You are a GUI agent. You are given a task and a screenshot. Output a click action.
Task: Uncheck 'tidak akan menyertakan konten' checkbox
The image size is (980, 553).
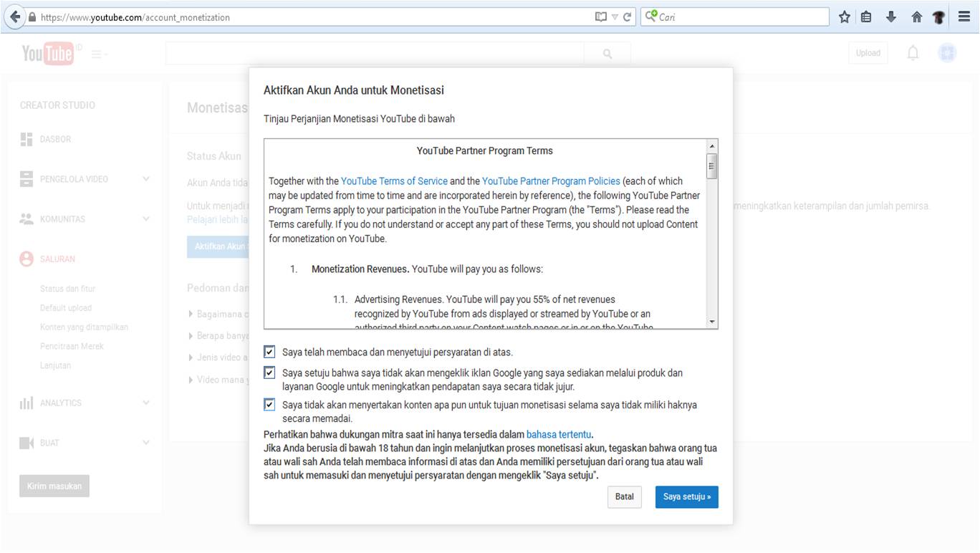(x=269, y=405)
